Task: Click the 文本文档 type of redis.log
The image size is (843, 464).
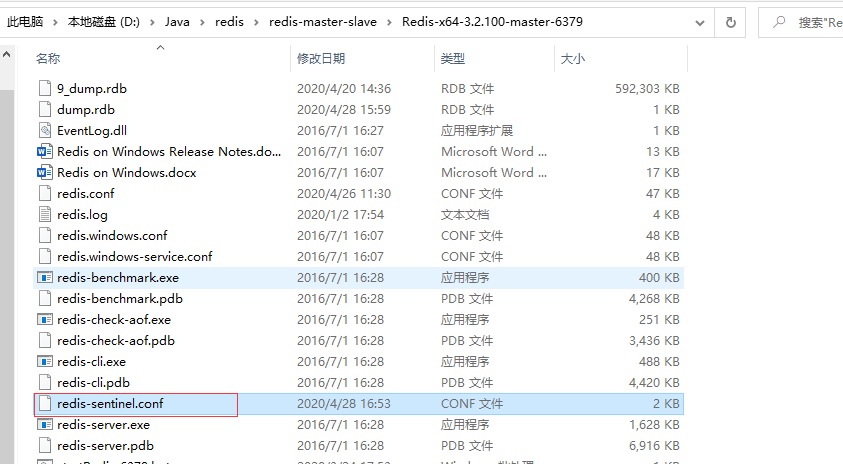Action: [465, 215]
